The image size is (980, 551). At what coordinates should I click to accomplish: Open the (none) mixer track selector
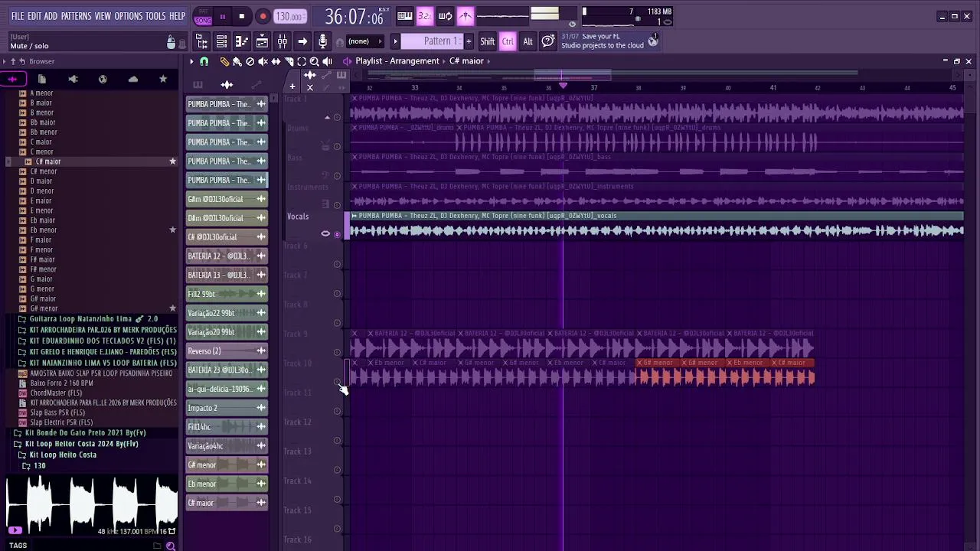(365, 41)
